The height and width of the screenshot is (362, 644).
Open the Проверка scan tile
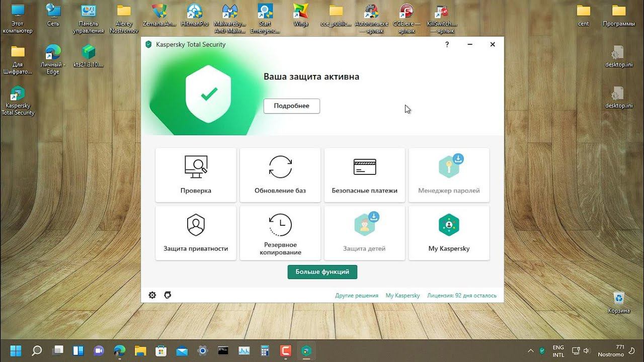point(196,175)
